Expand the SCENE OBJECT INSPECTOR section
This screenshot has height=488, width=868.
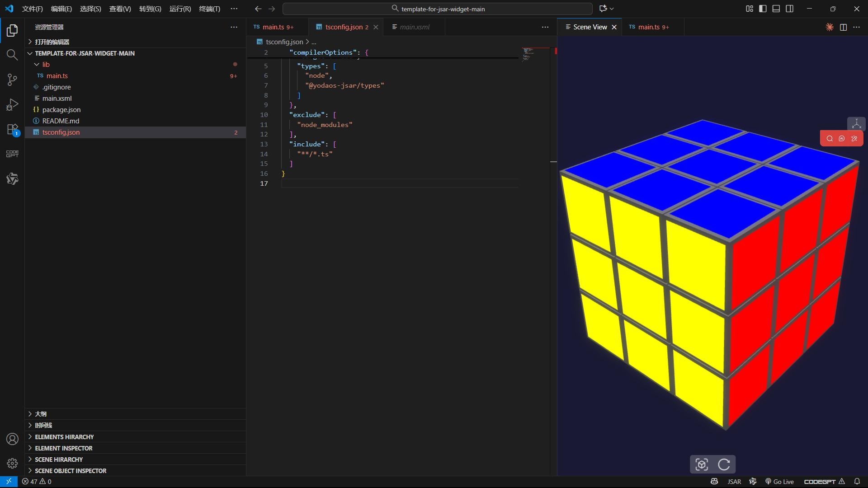point(71,471)
